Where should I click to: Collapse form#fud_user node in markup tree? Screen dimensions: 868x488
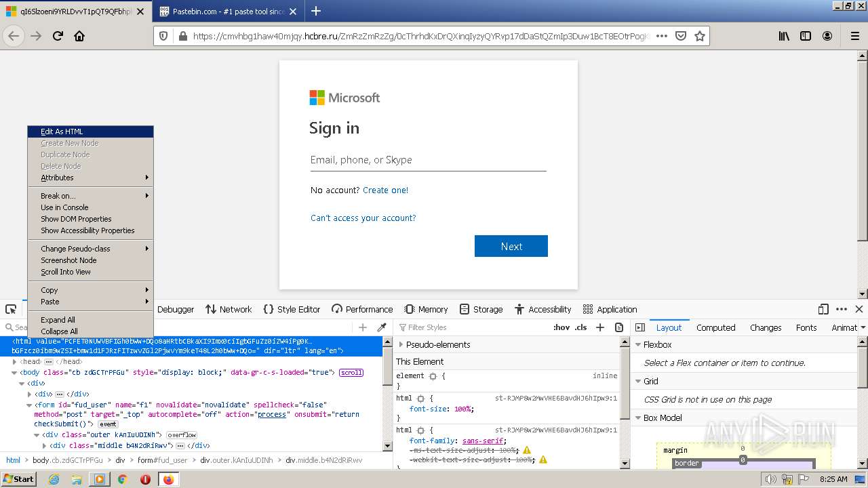pyautogui.click(x=29, y=405)
